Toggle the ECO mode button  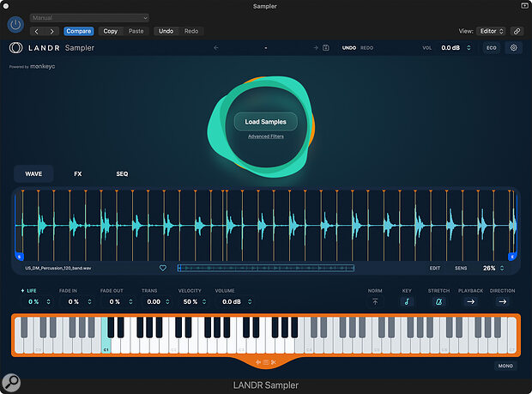point(492,48)
